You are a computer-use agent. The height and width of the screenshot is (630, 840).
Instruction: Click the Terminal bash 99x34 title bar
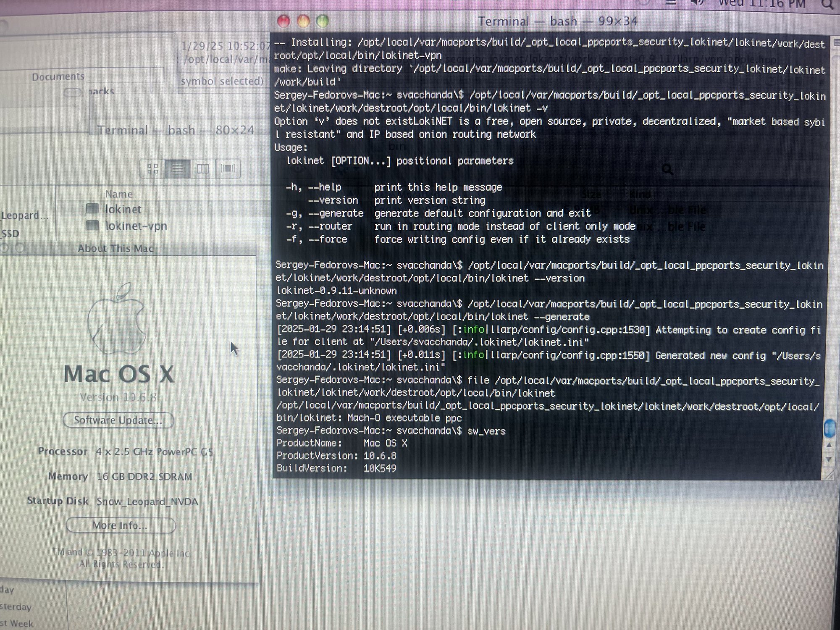click(x=558, y=21)
